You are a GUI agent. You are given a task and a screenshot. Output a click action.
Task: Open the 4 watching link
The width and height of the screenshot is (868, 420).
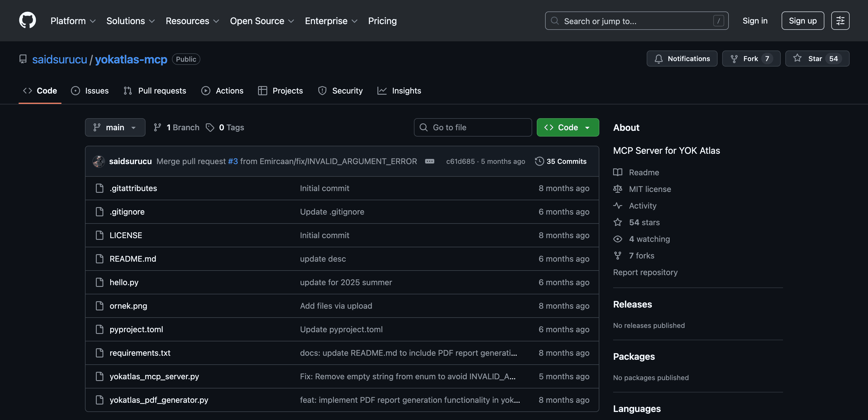pyautogui.click(x=649, y=239)
